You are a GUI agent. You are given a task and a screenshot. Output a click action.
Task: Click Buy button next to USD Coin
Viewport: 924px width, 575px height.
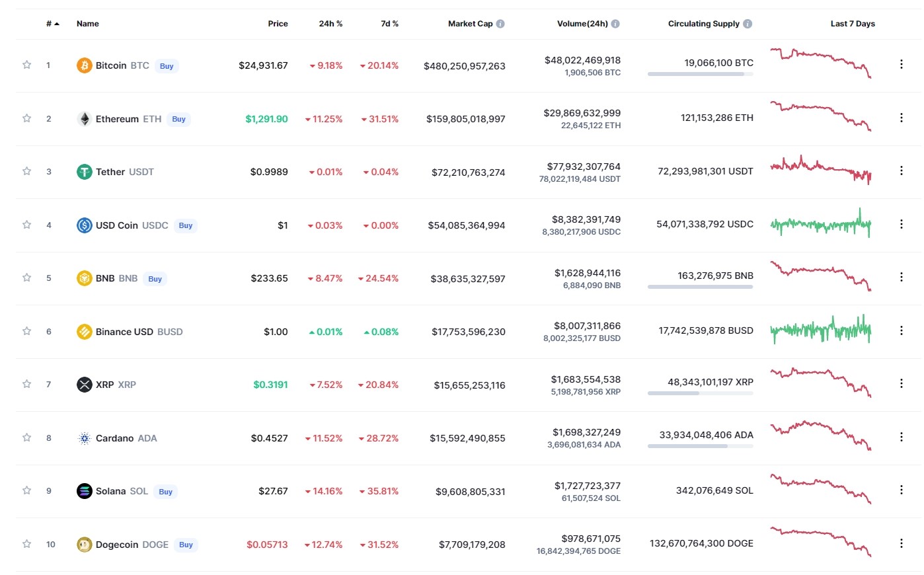pyautogui.click(x=186, y=226)
